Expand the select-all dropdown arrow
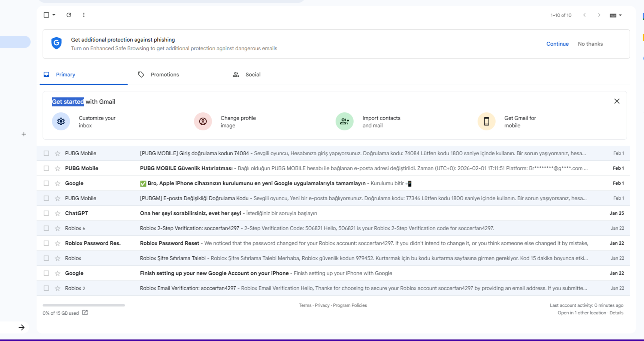 54,15
